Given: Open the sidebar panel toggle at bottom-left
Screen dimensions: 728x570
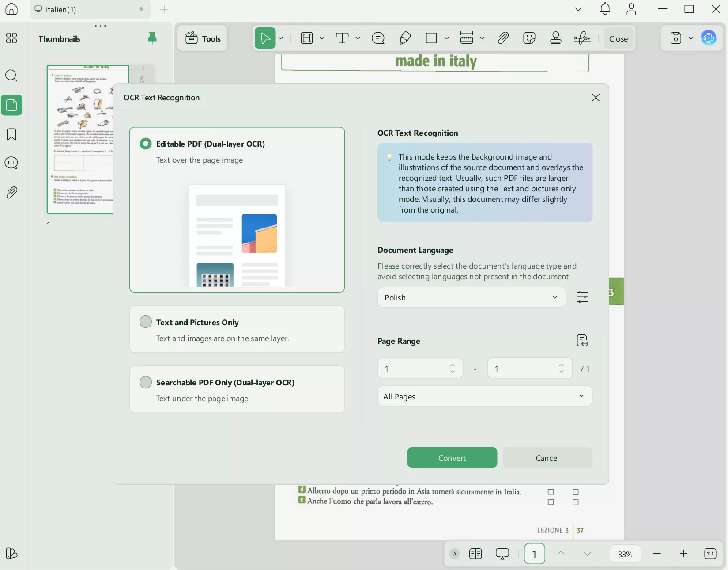Looking at the screenshot, I should (11, 553).
